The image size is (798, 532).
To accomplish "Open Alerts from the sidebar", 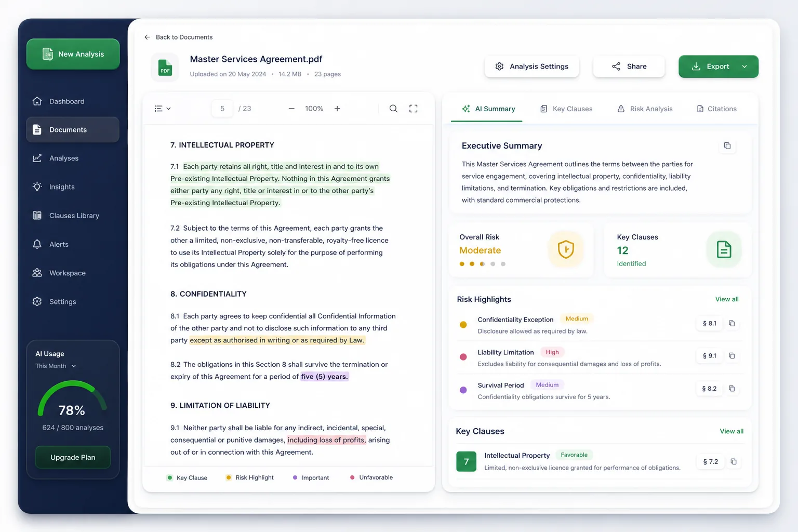I will [73, 244].
